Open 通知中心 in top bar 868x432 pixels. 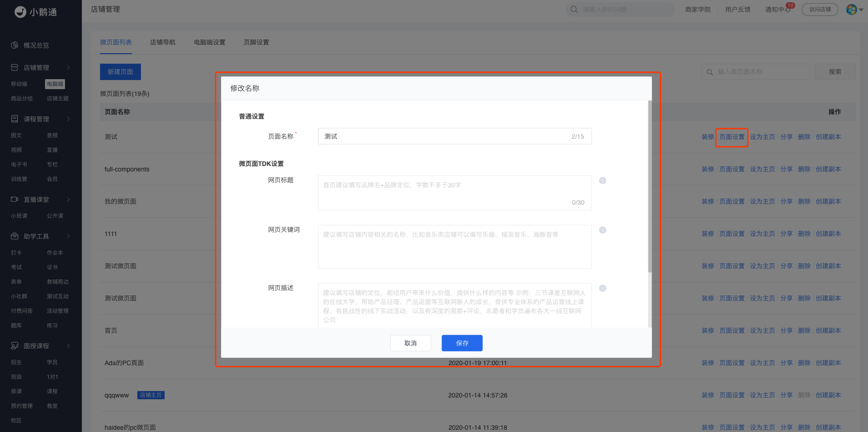pos(778,10)
